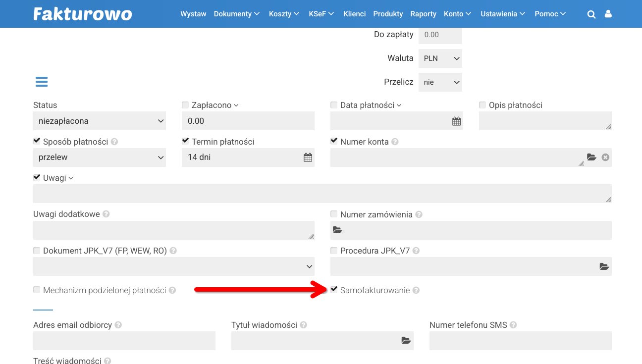The image size is (642, 364).
Task: Clear Numer konta with the X icon
Action: (x=605, y=157)
